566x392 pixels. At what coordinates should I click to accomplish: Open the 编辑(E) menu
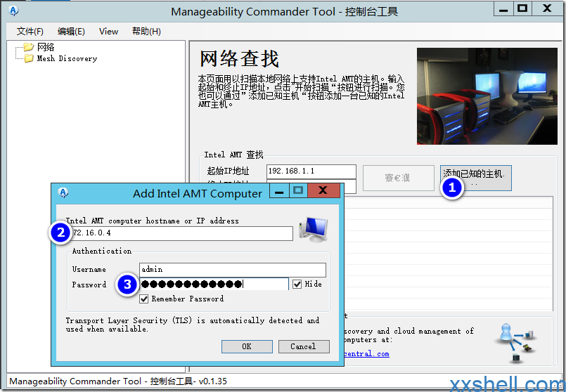pos(71,32)
